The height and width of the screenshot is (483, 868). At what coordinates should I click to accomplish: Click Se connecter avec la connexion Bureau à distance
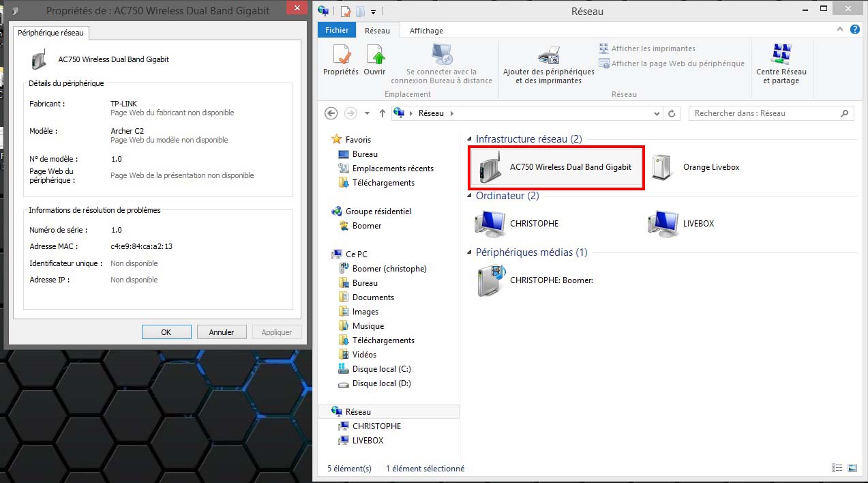(x=441, y=63)
